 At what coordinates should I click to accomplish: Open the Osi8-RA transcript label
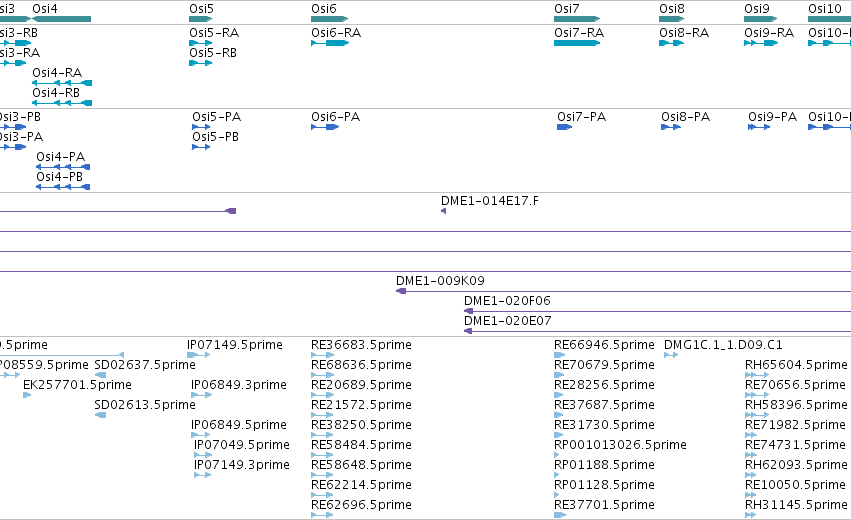point(684,33)
